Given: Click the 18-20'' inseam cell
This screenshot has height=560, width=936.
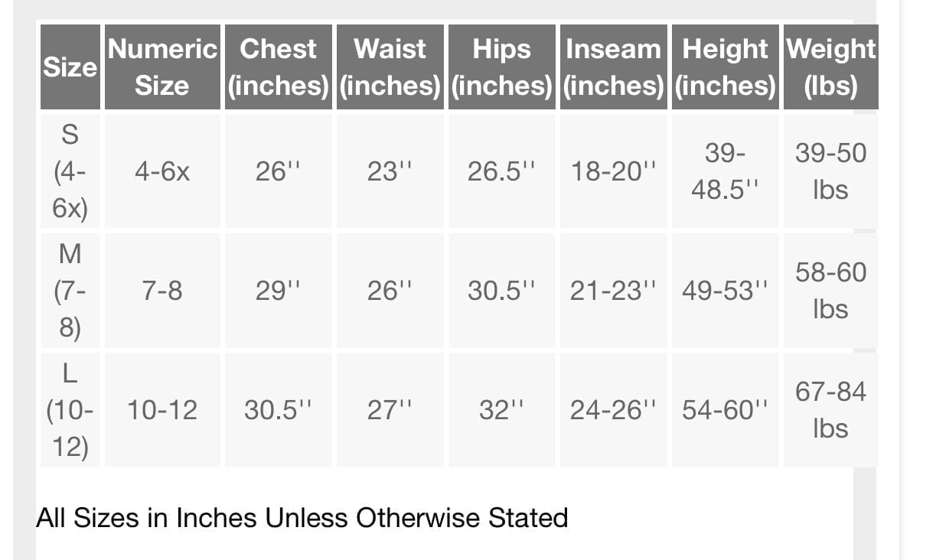Looking at the screenshot, I should tap(614, 171).
